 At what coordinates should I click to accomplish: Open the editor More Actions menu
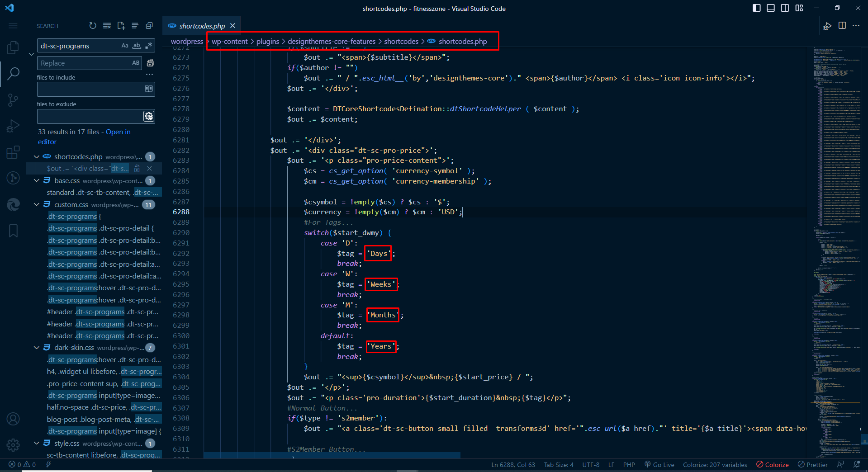(x=856, y=26)
